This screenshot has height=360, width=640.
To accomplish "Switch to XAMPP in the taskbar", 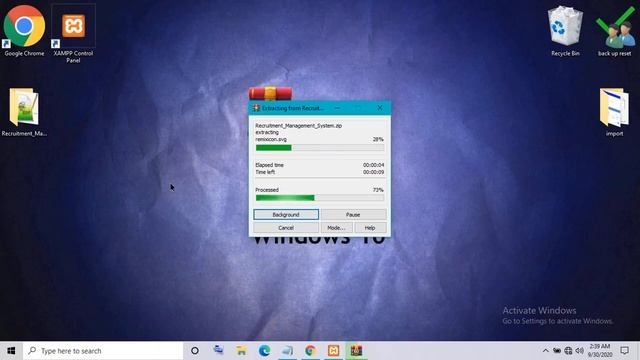I will click(333, 351).
